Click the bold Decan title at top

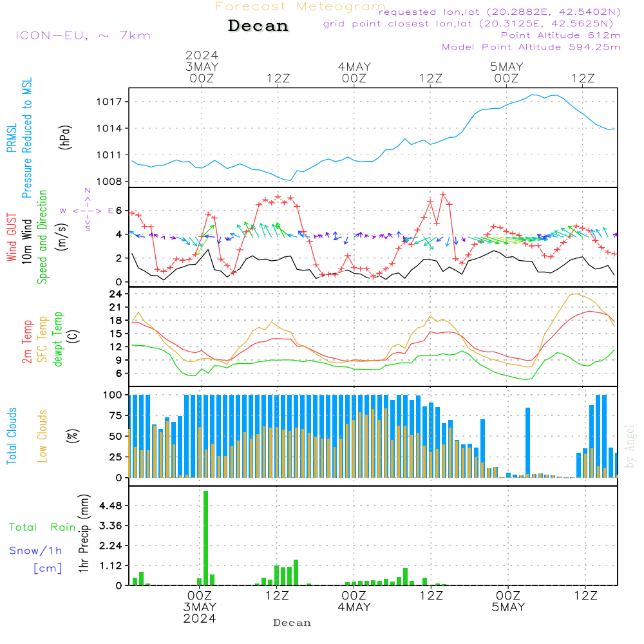click(x=258, y=26)
